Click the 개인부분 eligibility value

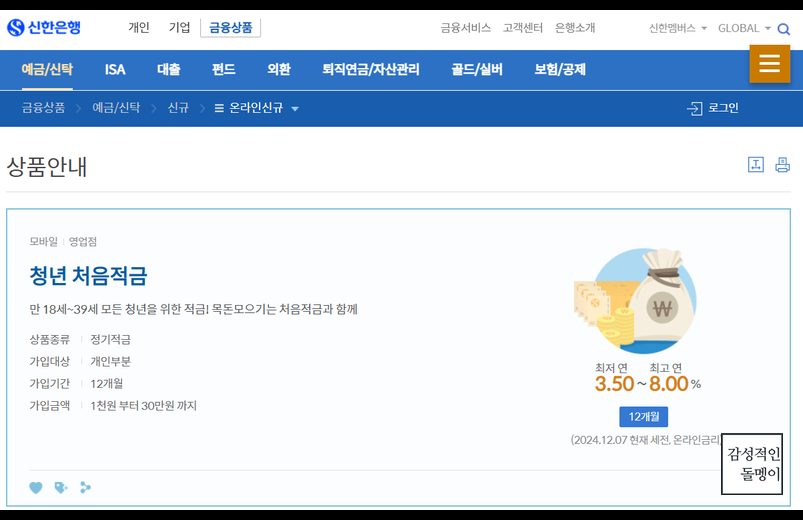(111, 361)
